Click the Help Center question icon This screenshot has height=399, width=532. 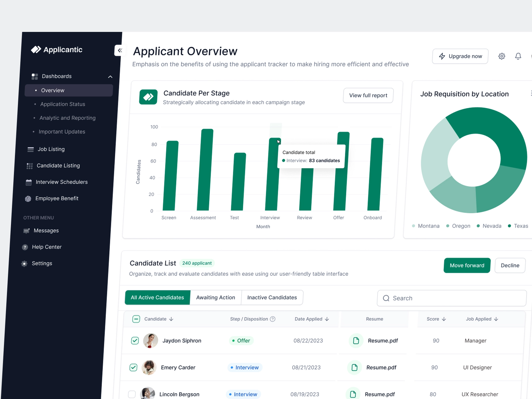coord(25,247)
